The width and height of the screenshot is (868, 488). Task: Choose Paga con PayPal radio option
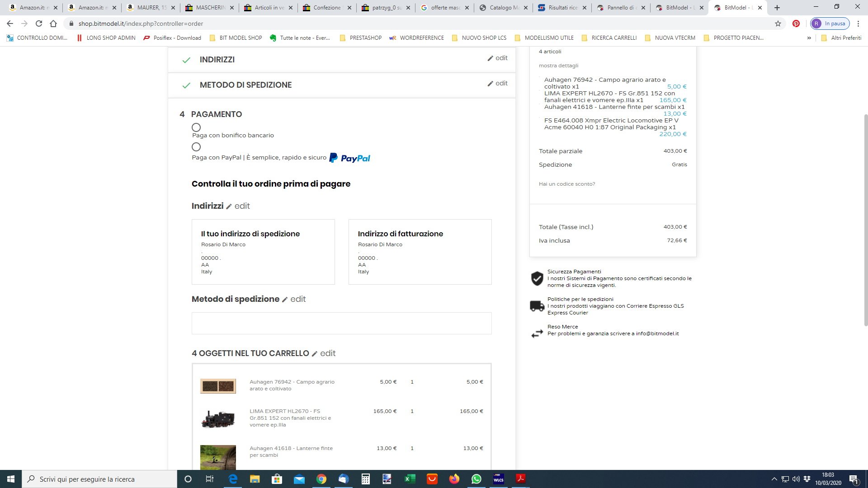click(196, 147)
